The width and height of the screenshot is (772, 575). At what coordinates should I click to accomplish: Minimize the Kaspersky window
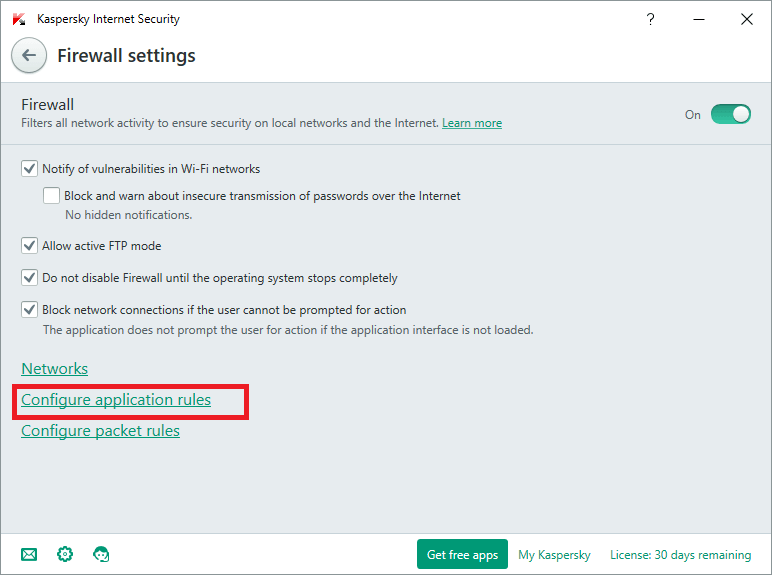click(698, 19)
